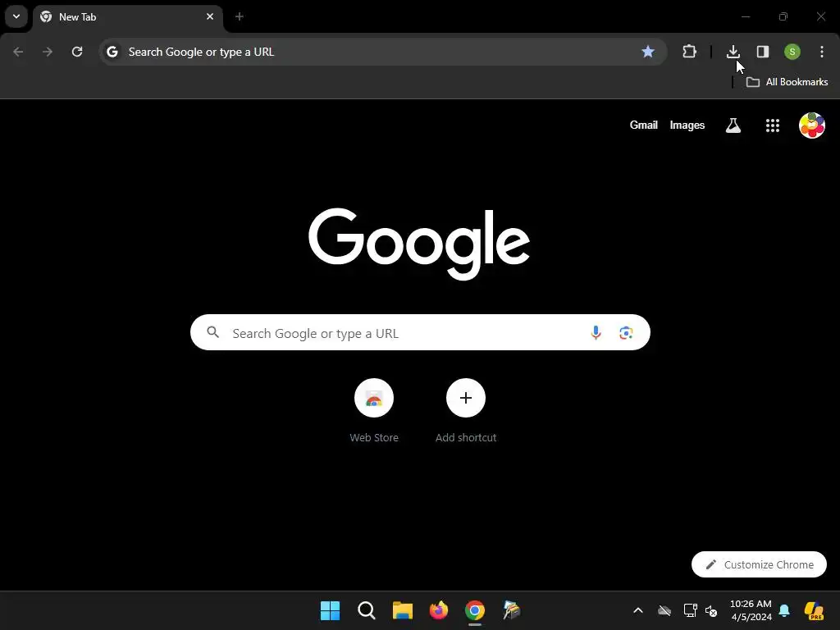Open the Downloads icon
Image resolution: width=840 pixels, height=630 pixels.
click(x=733, y=52)
